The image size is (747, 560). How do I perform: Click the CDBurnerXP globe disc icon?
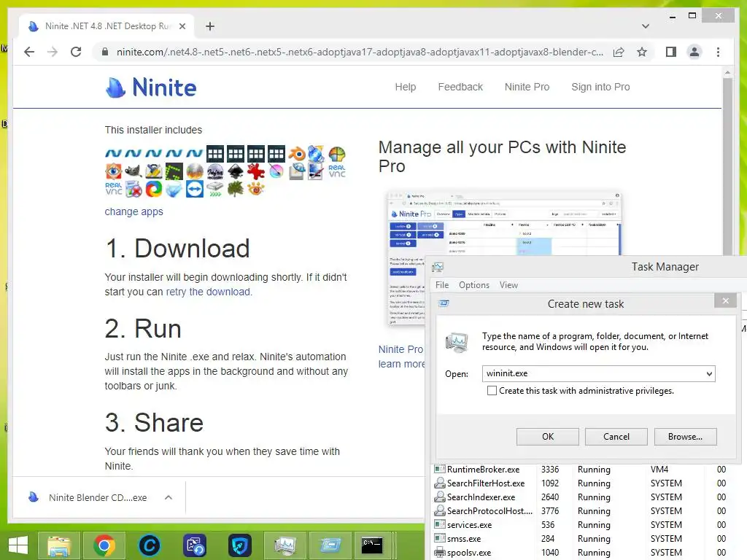[x=317, y=153]
